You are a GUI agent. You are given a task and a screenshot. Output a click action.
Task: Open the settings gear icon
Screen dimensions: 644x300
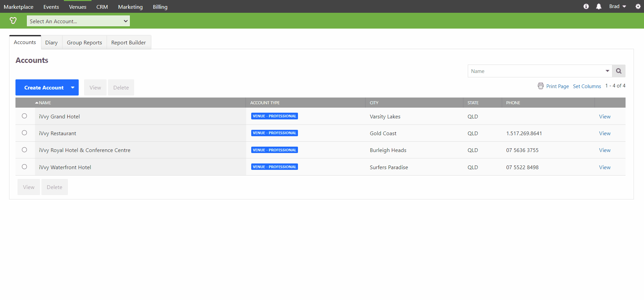tap(638, 6)
